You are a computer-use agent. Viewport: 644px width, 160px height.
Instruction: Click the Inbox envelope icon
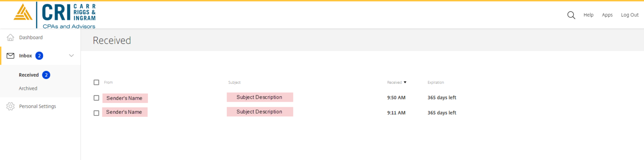(x=10, y=56)
